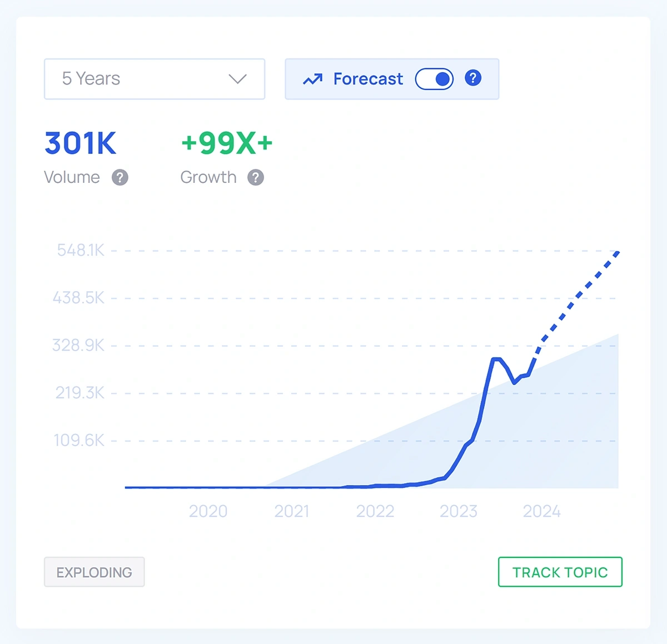
Task: Click the question mark icon next to Volume
Action: coord(120,178)
